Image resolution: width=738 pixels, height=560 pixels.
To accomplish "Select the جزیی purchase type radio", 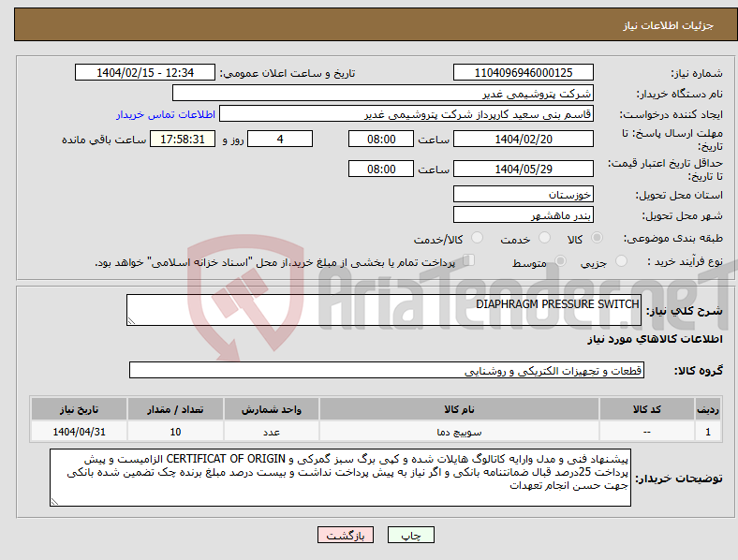I will [x=621, y=261].
